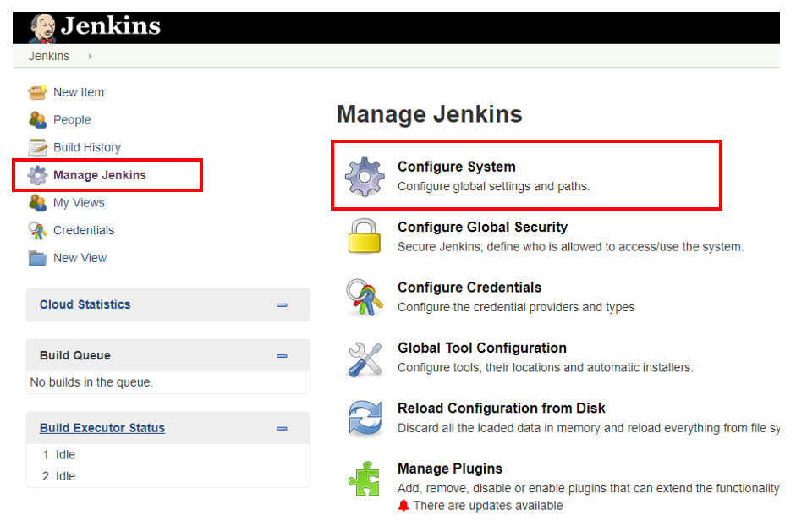Open the New Item link
This screenshot has width=807, height=532.
79,92
